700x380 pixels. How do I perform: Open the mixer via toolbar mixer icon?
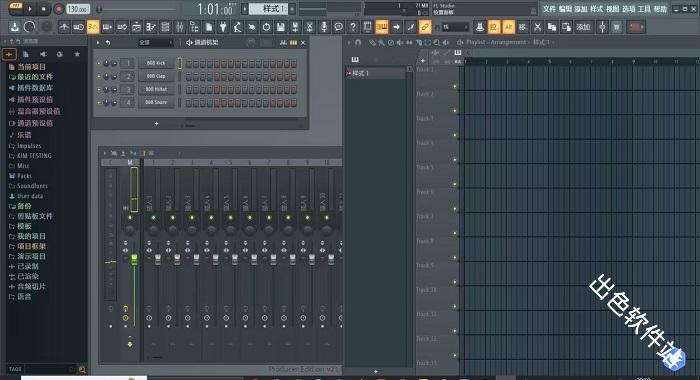[x=179, y=27]
